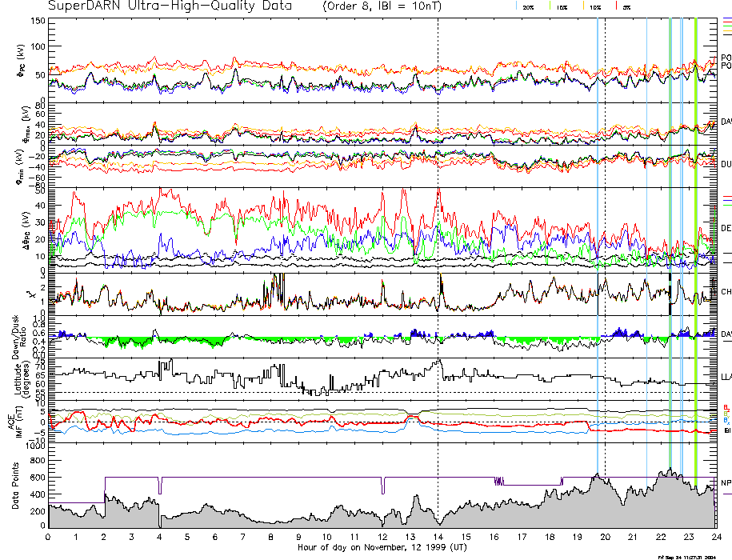
Task: Select the 15% legend entry
Action: (562, 6)
